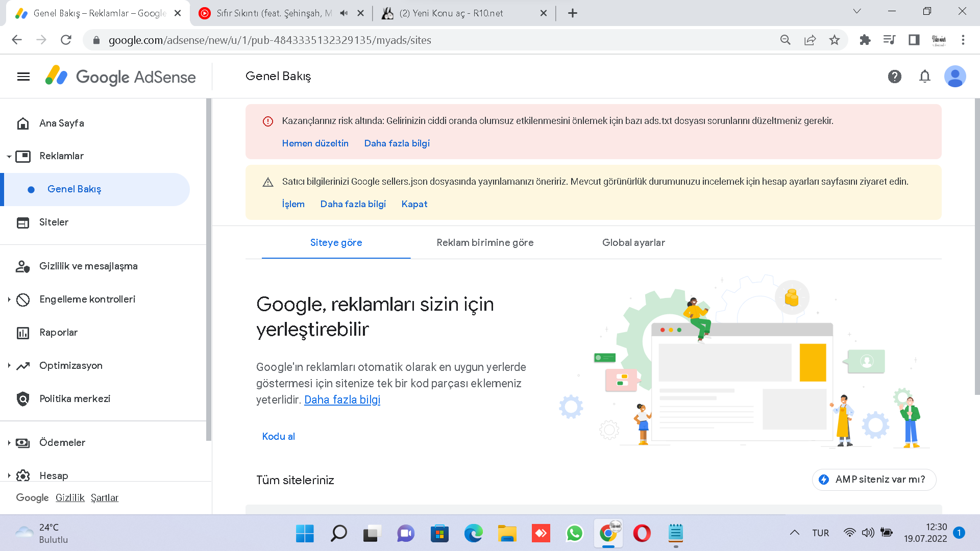Screen dimensions: 980x551
Task: Switch to Reklam birimine göre tab
Action: [485, 243]
